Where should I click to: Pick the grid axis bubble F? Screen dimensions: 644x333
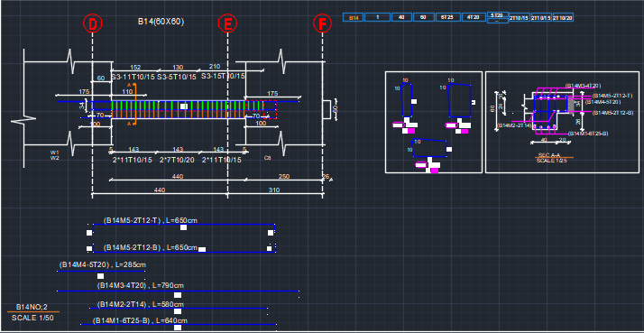322,24
